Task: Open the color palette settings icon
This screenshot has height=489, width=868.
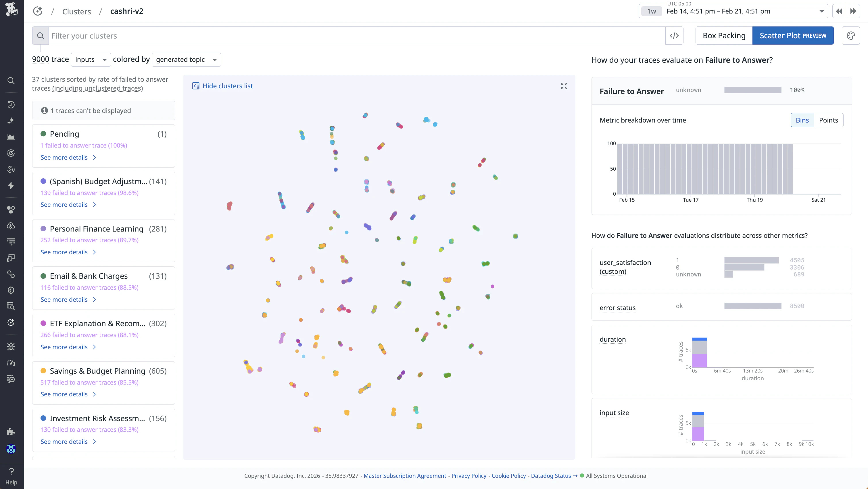Action: (x=850, y=36)
